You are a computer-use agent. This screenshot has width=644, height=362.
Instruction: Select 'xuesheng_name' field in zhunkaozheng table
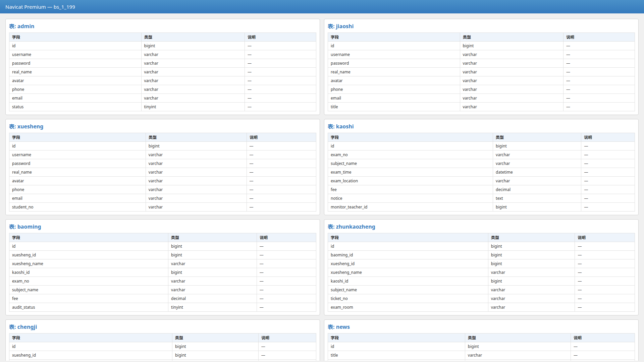coord(346,273)
